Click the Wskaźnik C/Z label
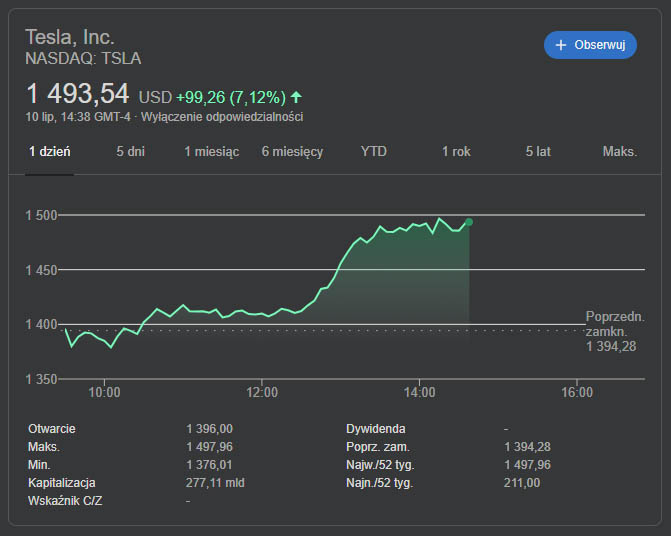Image resolution: width=671 pixels, height=536 pixels. [65, 500]
